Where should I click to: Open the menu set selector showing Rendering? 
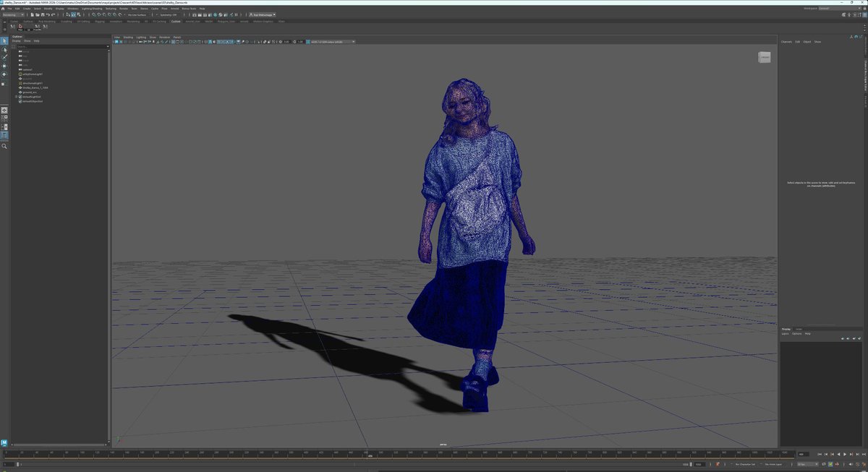click(12, 14)
